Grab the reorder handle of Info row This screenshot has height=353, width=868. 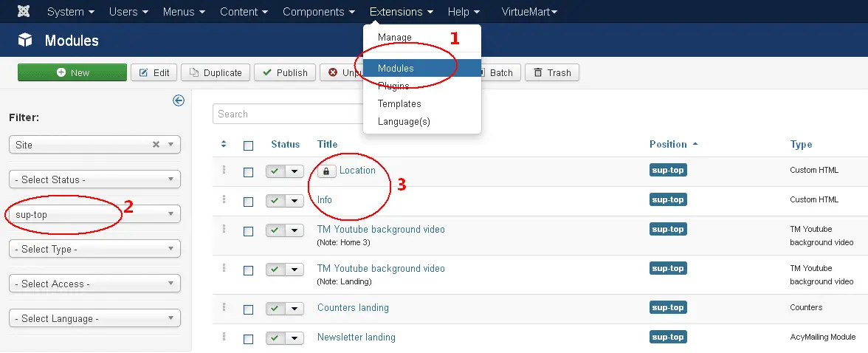[x=224, y=199]
